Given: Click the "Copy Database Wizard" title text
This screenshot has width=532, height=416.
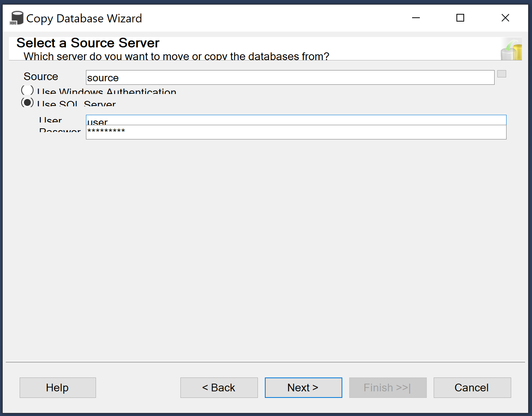Looking at the screenshot, I should click(84, 18).
